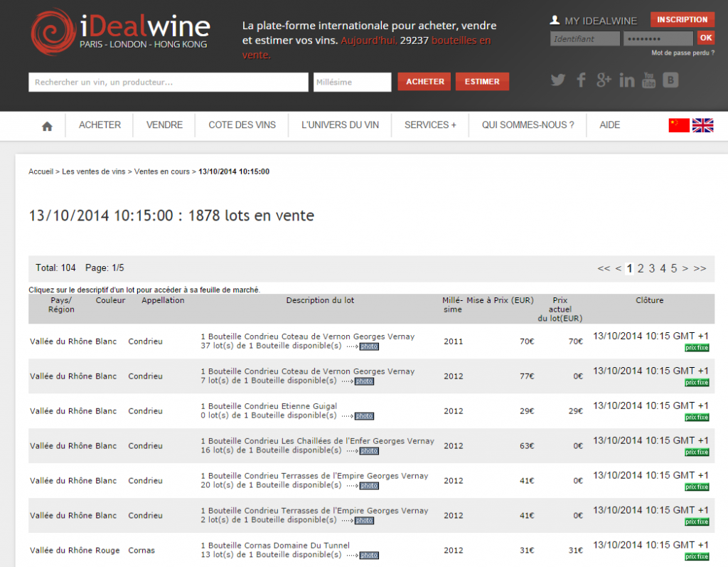Open the LinkedIn social icon
The image size is (728, 567).
point(627,80)
